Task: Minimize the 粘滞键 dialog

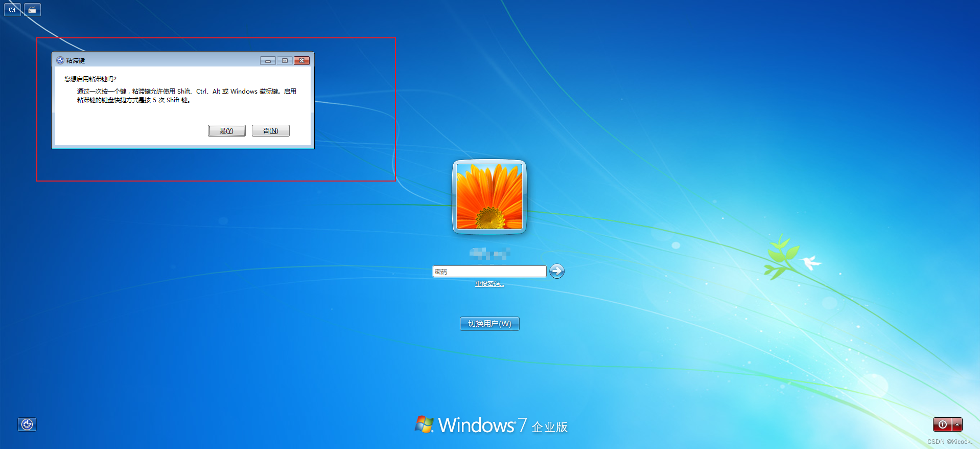Action: point(268,60)
